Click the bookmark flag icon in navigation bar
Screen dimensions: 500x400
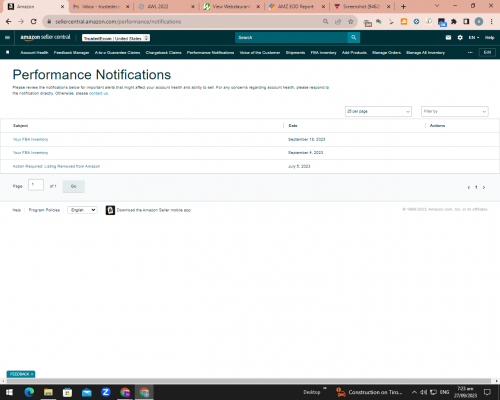pos(8,52)
